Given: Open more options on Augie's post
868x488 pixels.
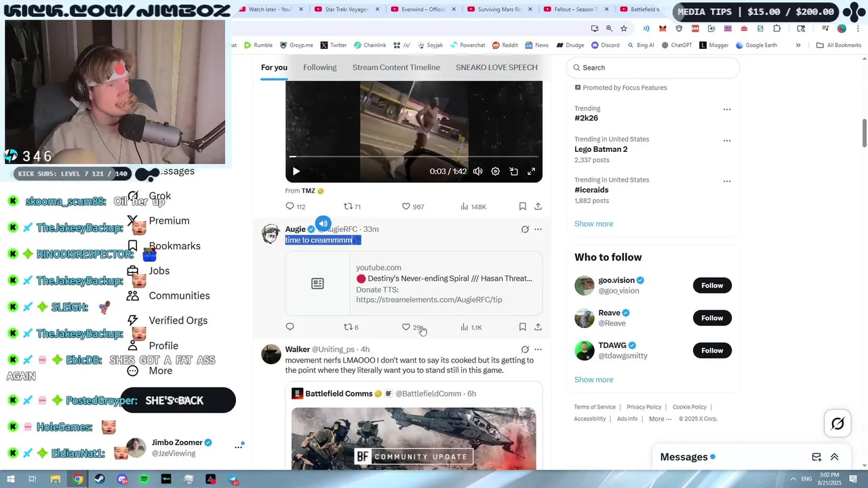Looking at the screenshot, I should point(538,229).
